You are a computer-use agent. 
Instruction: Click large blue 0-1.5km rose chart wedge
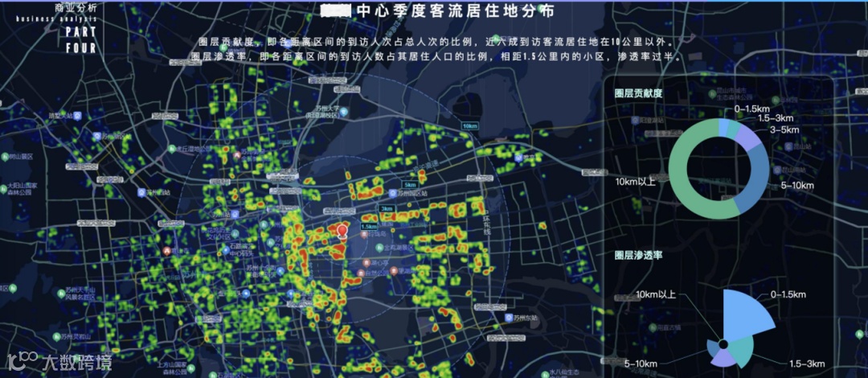click(744, 316)
